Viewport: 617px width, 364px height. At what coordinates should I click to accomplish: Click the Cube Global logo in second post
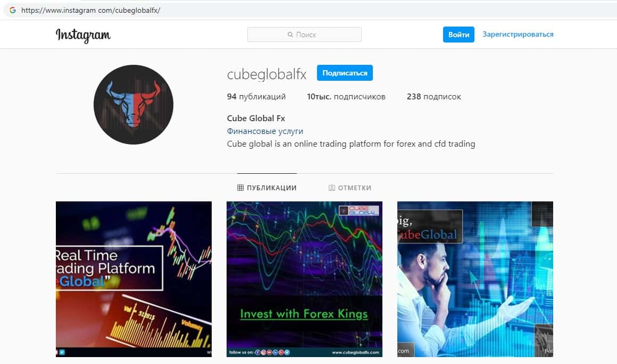click(359, 210)
